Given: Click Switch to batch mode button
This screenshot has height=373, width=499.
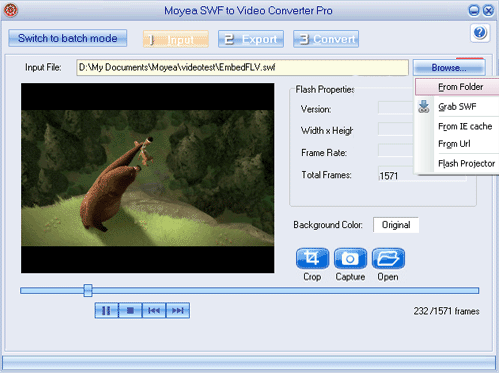Looking at the screenshot, I should [68, 38].
